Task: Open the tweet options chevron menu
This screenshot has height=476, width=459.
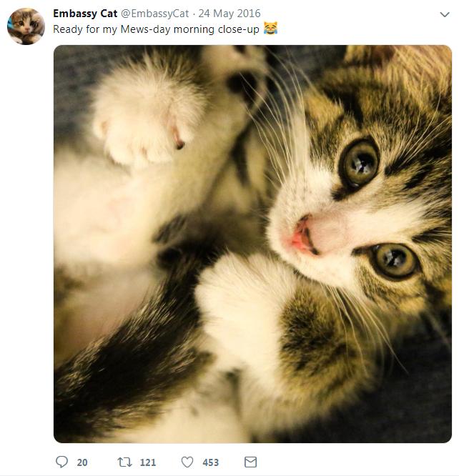Action: [445, 14]
